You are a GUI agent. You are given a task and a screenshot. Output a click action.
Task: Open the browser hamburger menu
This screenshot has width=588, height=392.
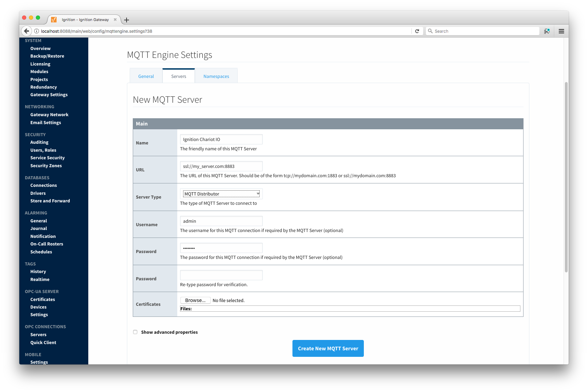[561, 31]
